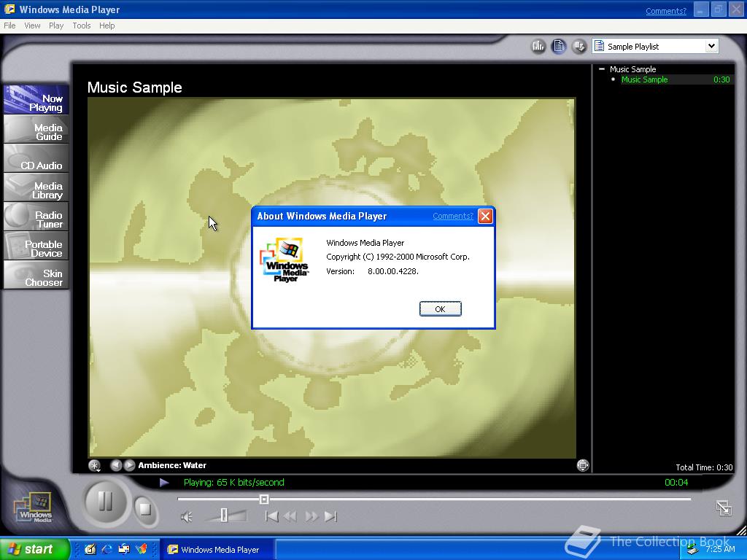Viewport: 747px width, 560px height.
Task: Rewind the current track
Action: coord(290,517)
